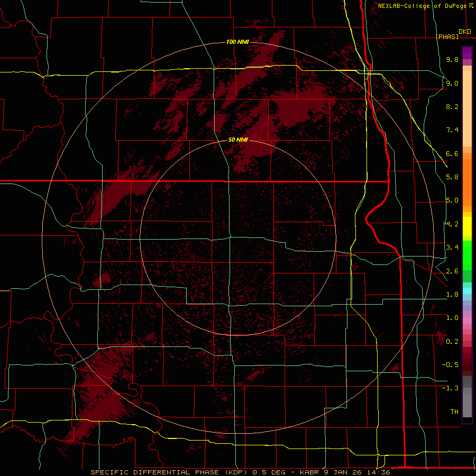The width and height of the screenshot is (476, 476).
Task: Click the 3.4 scale value
Action: coord(452,248)
